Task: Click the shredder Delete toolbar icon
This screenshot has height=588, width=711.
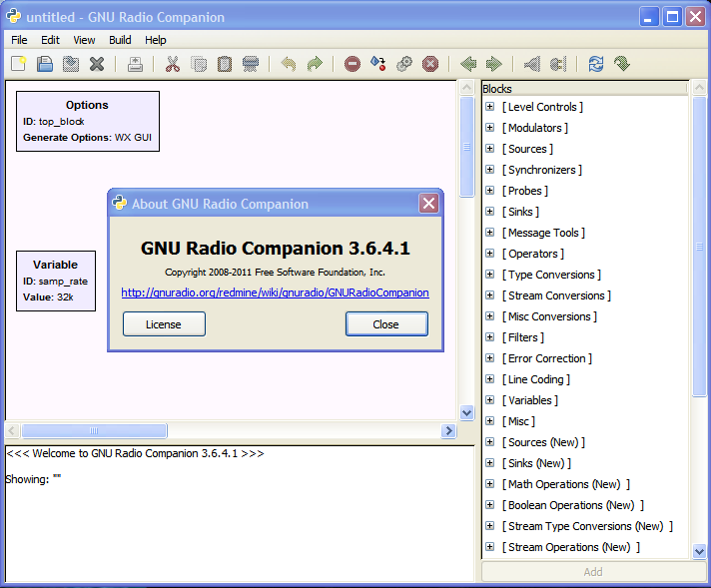Action: (x=251, y=64)
